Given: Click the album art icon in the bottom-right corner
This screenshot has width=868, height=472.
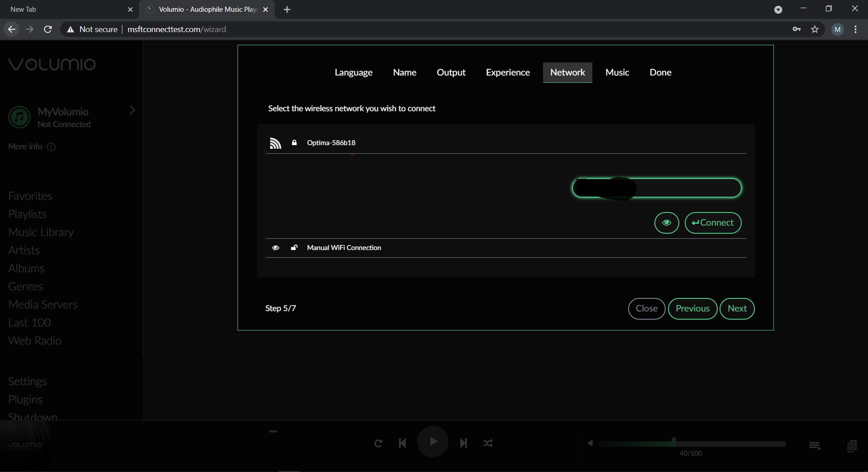Looking at the screenshot, I should tap(852, 446).
